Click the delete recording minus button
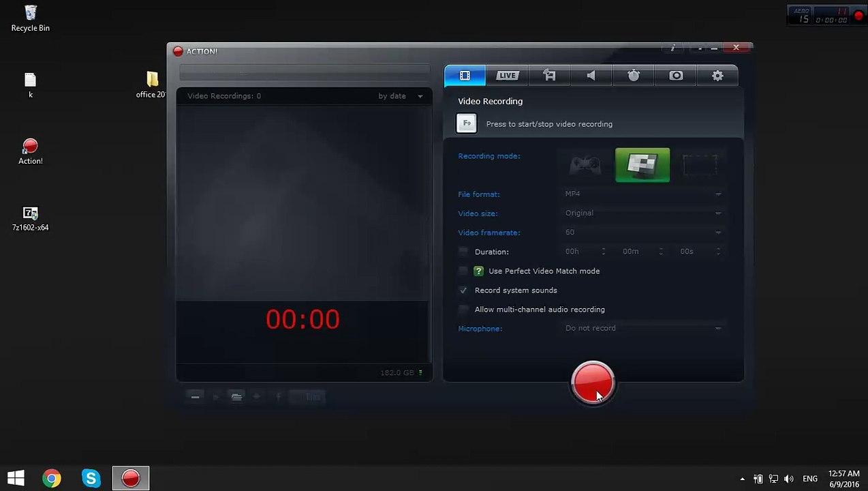Viewport: 868px width, 491px height. pyautogui.click(x=195, y=397)
